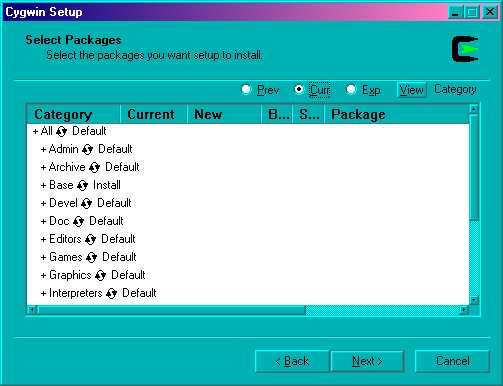Select the Exp radio button
The width and height of the screenshot is (503, 386).
(x=351, y=89)
